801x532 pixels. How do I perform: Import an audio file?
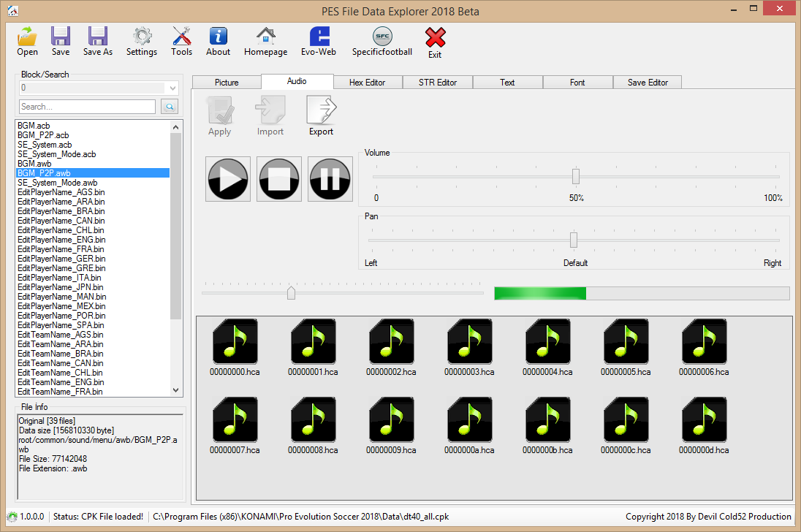click(270, 115)
